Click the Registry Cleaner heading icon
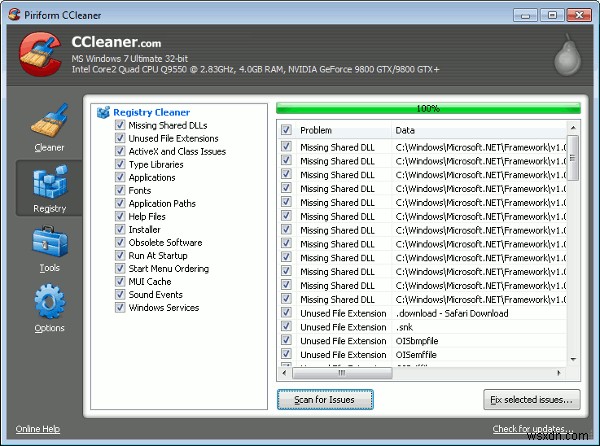The height and width of the screenshot is (446, 600). (103, 112)
